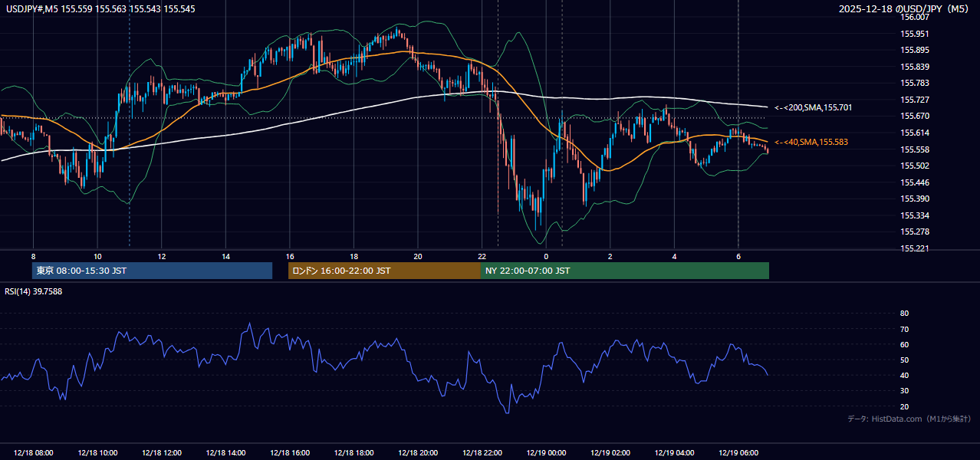Click the HistData.com data source credit

(909, 419)
